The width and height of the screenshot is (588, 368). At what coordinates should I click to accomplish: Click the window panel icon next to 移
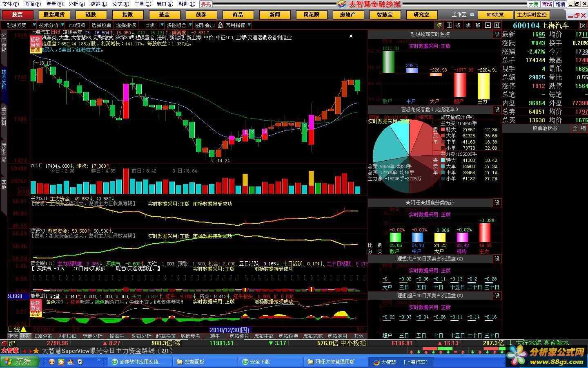tap(487, 25)
